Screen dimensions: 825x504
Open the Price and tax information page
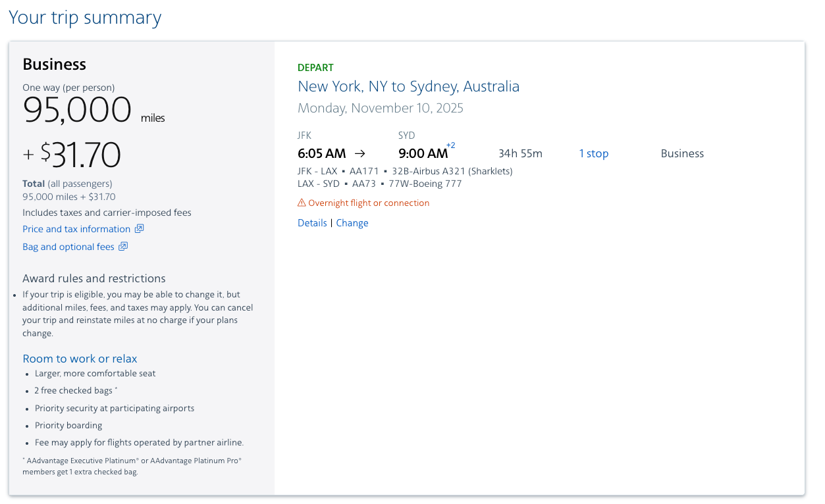76,228
